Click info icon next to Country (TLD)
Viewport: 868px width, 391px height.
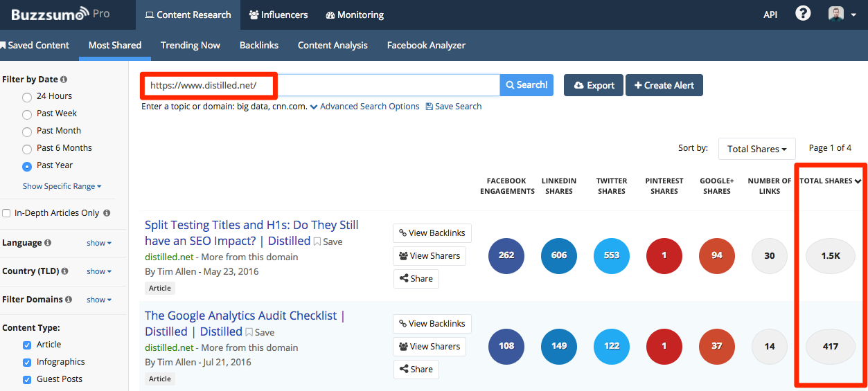coord(66,271)
